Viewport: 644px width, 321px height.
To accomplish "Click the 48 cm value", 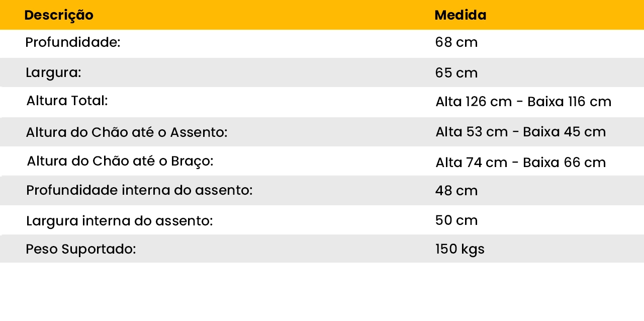I will point(456,191).
